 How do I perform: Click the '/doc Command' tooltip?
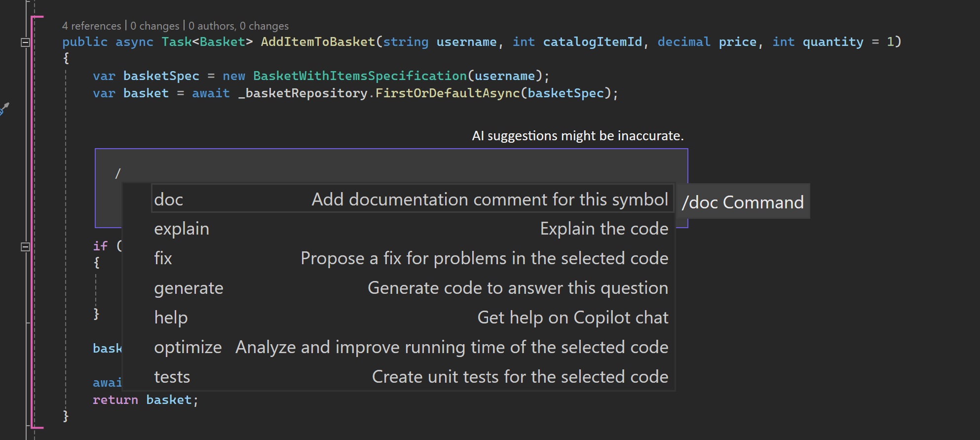pyautogui.click(x=743, y=202)
